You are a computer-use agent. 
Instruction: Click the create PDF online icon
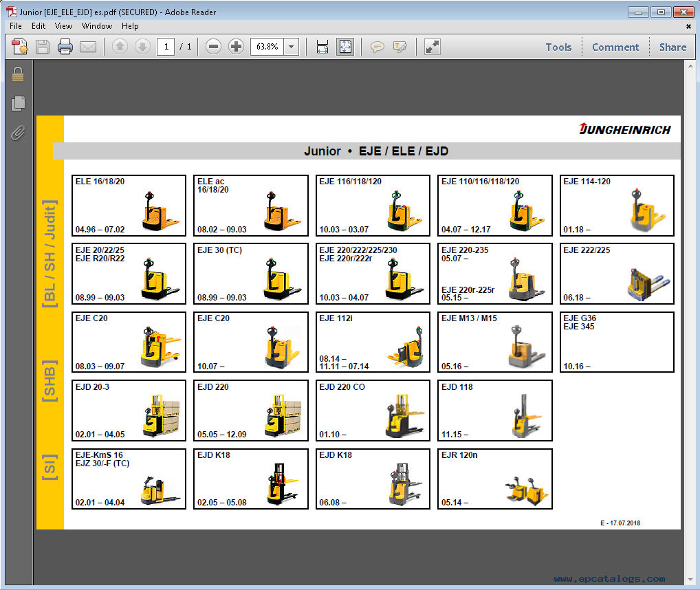(20, 46)
